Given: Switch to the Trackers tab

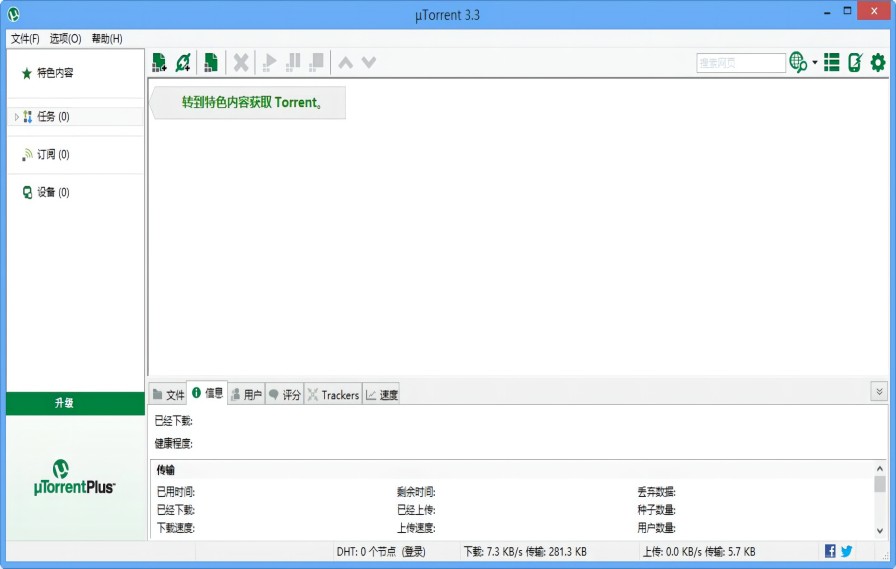Looking at the screenshot, I should [334, 394].
